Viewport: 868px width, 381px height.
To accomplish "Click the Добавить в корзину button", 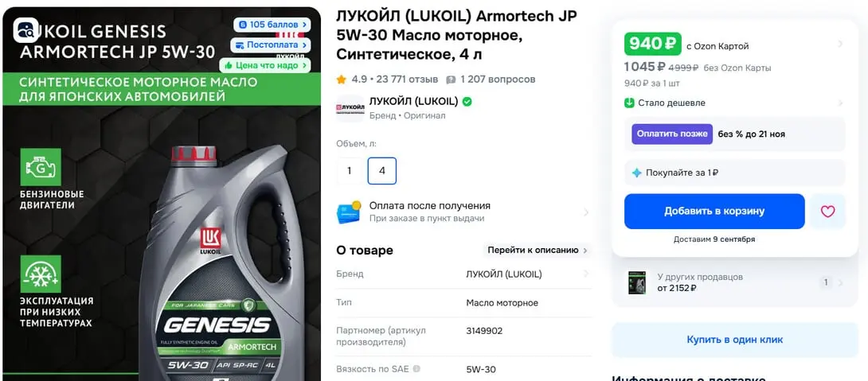I will [714, 212].
